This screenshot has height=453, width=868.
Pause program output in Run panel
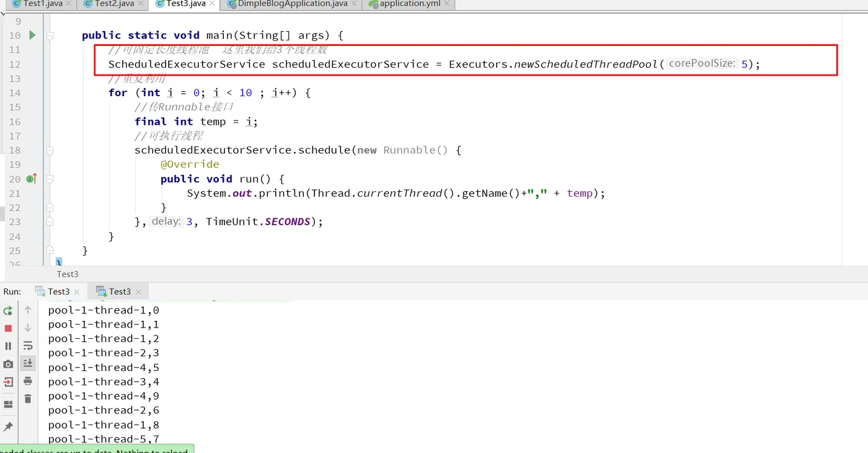click(x=8, y=346)
